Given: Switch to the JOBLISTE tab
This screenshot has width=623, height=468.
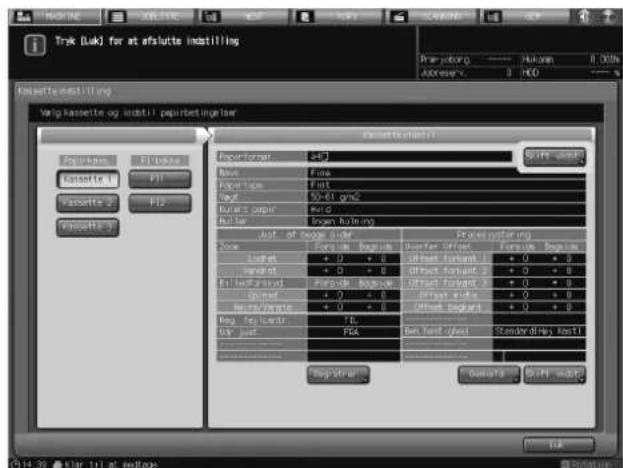Looking at the screenshot, I should pyautogui.click(x=150, y=17).
